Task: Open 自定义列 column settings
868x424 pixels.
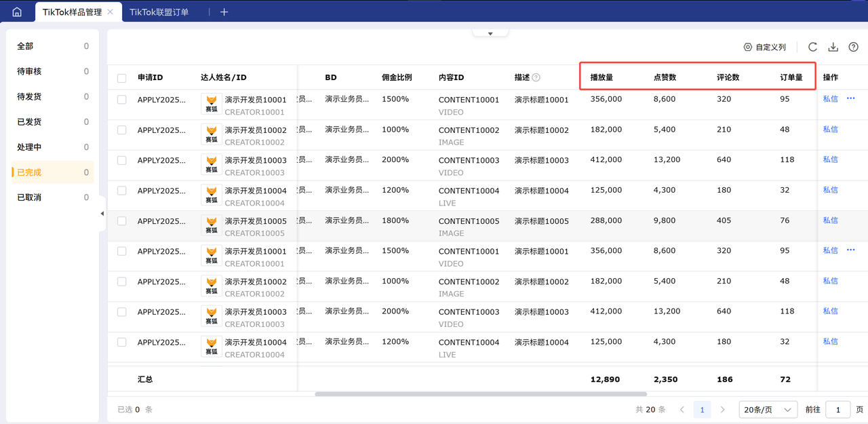Action: coord(764,47)
